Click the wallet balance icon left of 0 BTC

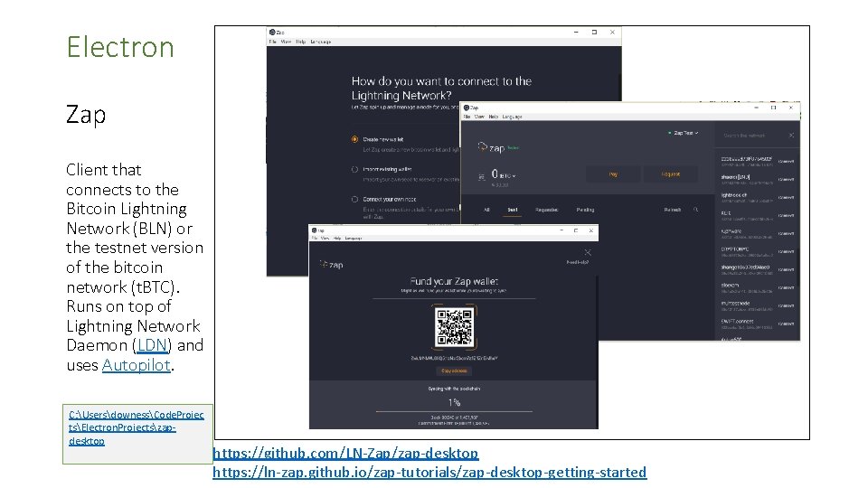click(x=481, y=176)
